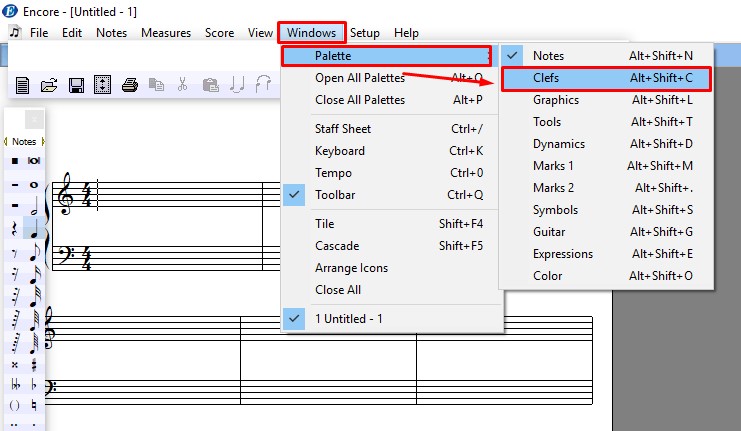Select the eighth note in Notes palette
This screenshot has height=431, width=741.
click(x=34, y=251)
